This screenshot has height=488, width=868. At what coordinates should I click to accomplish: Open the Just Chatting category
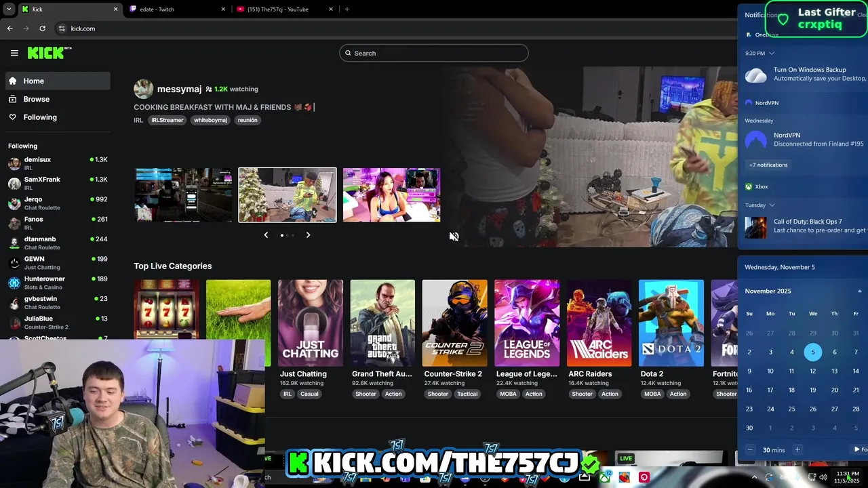tap(311, 323)
